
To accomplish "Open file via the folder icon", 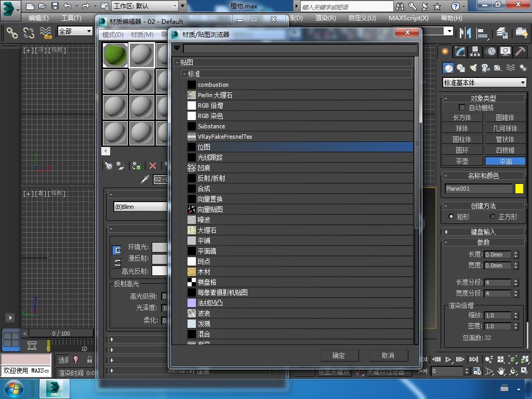I will [x=43, y=6].
